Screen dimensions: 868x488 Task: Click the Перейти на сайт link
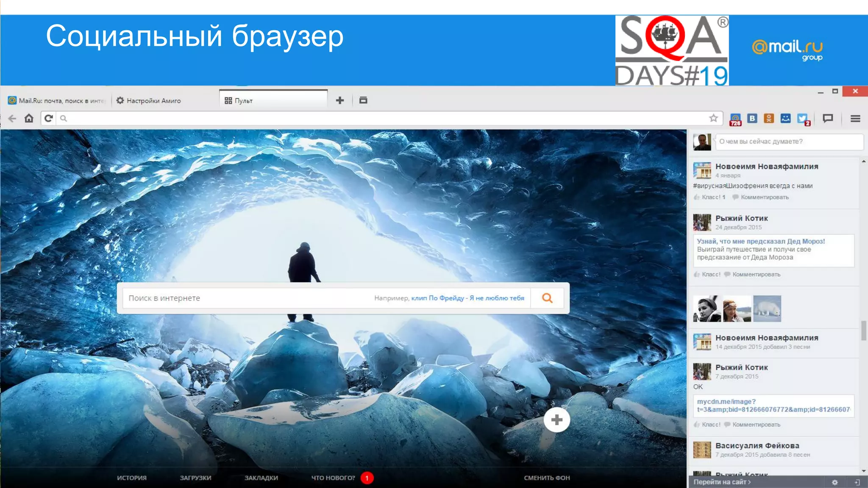point(722,482)
